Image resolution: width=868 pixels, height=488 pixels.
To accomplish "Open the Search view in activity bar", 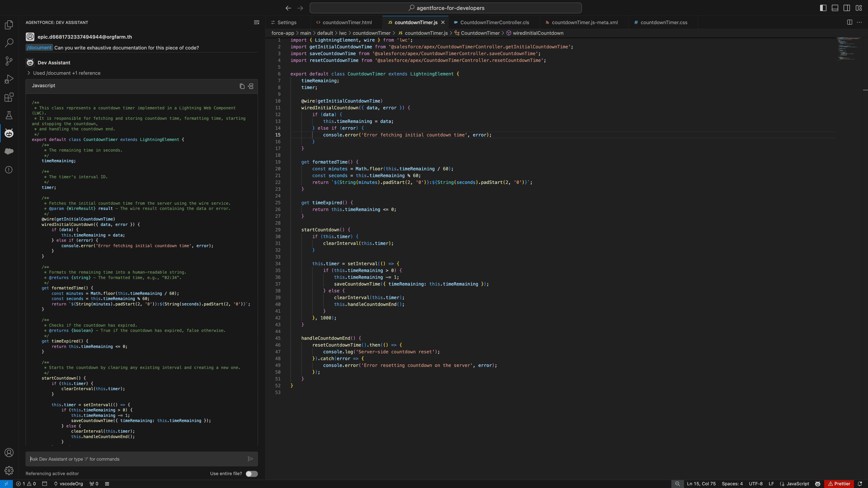I will 9,43.
